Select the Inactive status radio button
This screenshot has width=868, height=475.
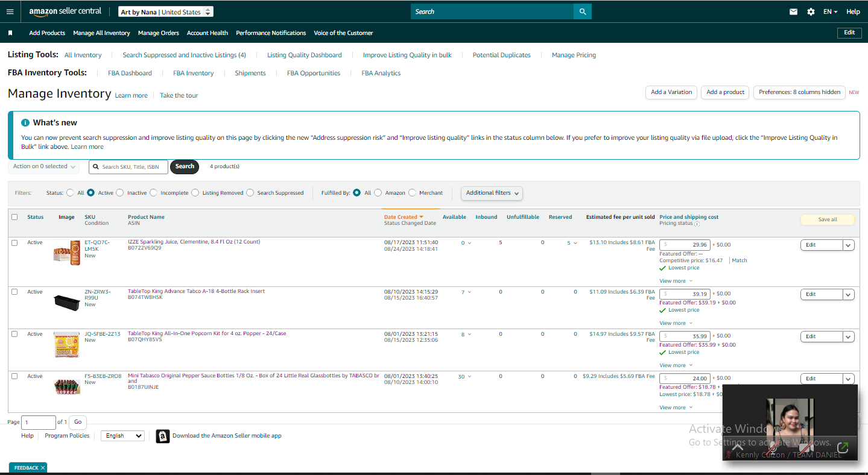click(x=119, y=193)
